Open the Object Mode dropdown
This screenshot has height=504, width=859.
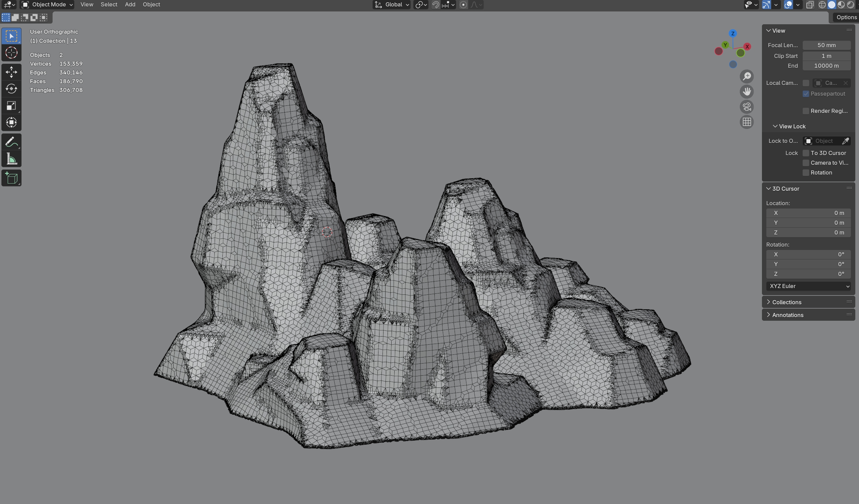[x=48, y=5]
